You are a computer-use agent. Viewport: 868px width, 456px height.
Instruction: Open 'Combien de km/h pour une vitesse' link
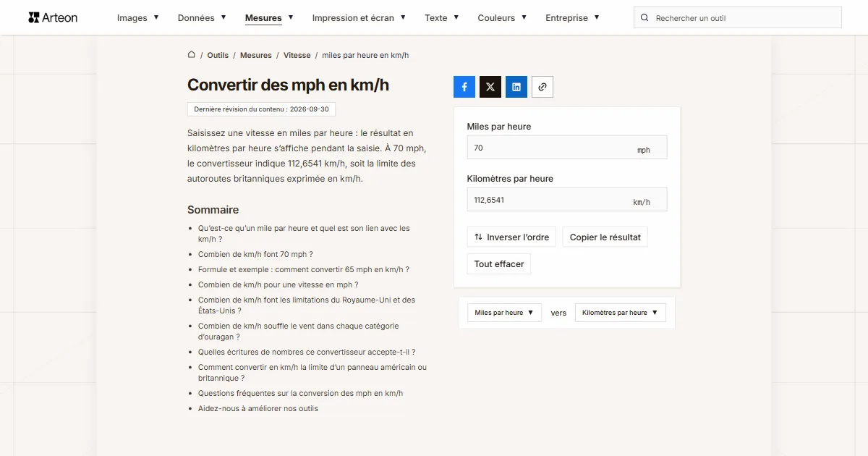278,284
